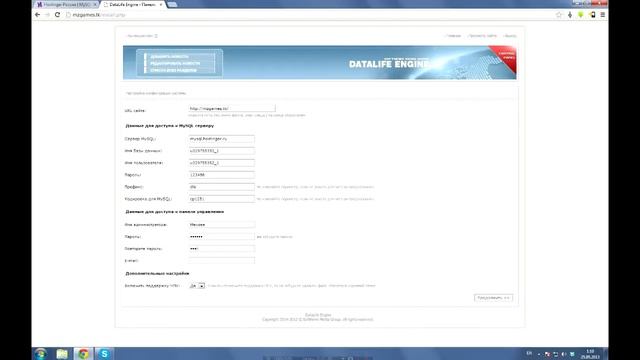Image resolution: width=640 pixels, height=360 pixels.
Task: Click the volume speaker tray icon
Action: [x=564, y=354]
